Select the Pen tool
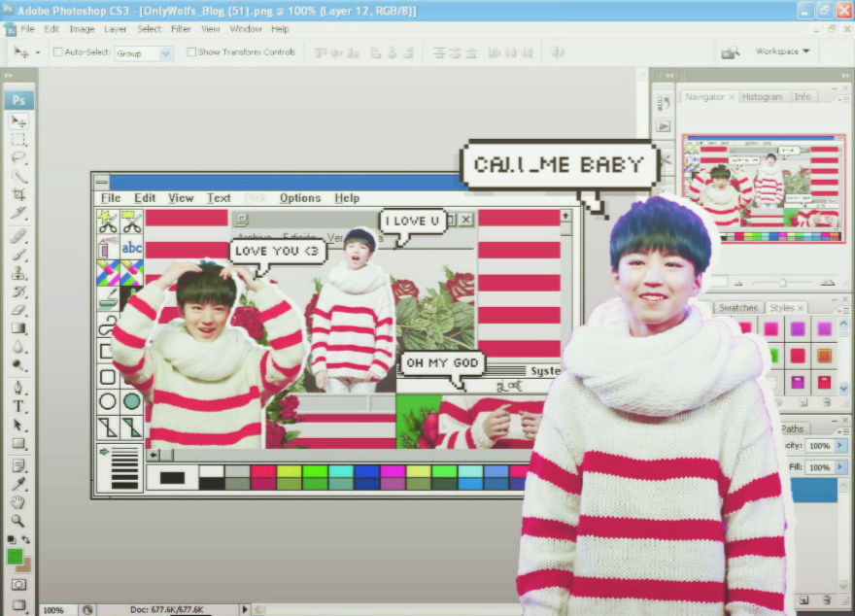 click(18, 388)
